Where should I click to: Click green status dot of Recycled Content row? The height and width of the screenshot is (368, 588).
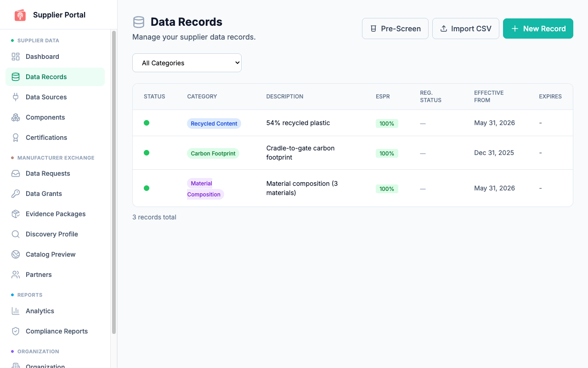pos(147,123)
